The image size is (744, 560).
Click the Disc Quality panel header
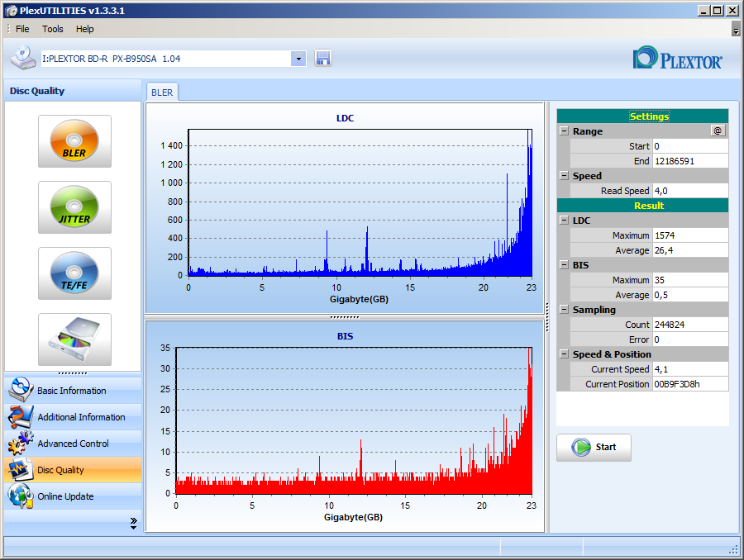click(73, 91)
